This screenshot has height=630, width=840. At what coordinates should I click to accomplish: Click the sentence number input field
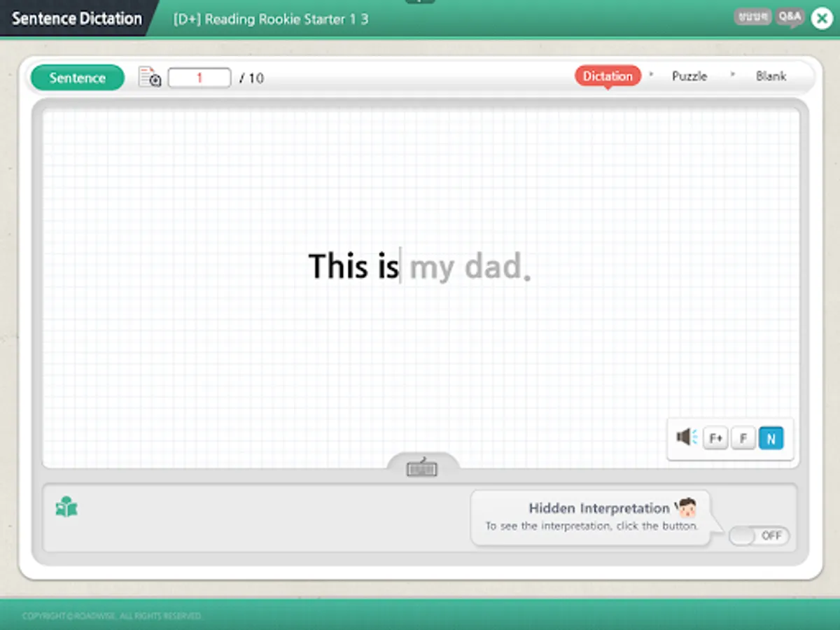click(199, 78)
